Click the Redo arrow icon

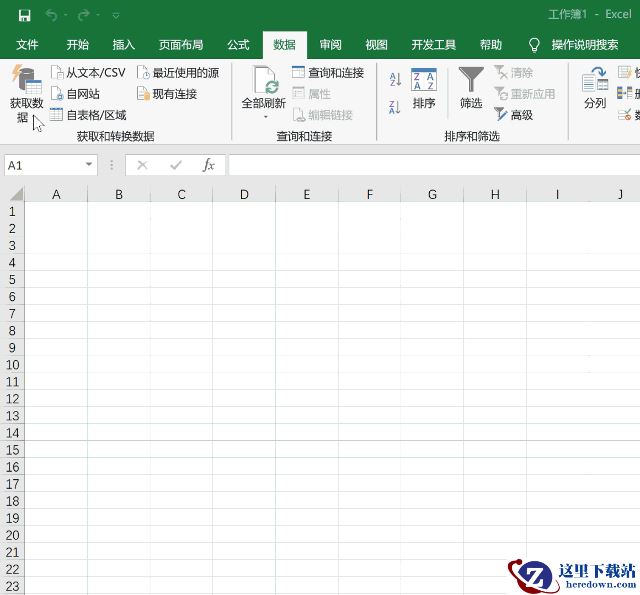coord(84,15)
